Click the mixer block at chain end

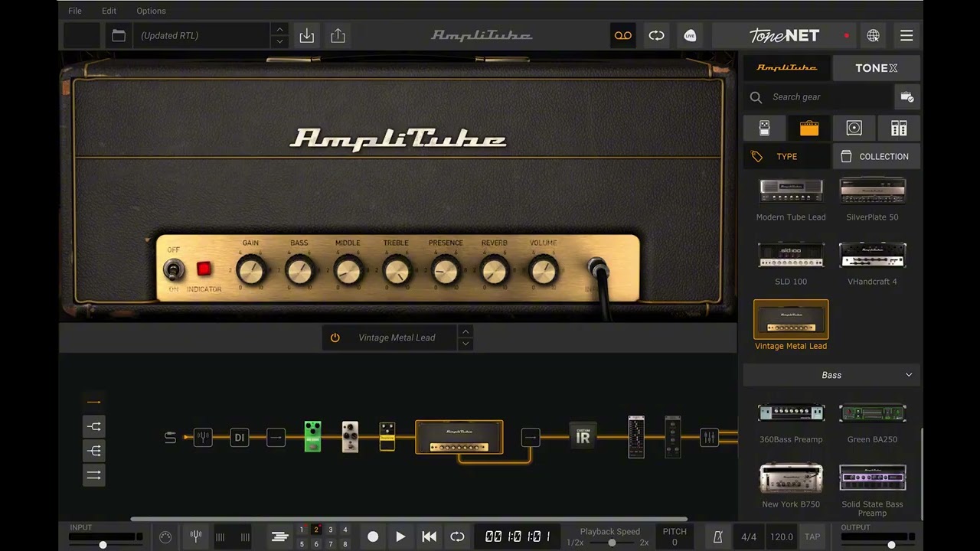(x=709, y=437)
